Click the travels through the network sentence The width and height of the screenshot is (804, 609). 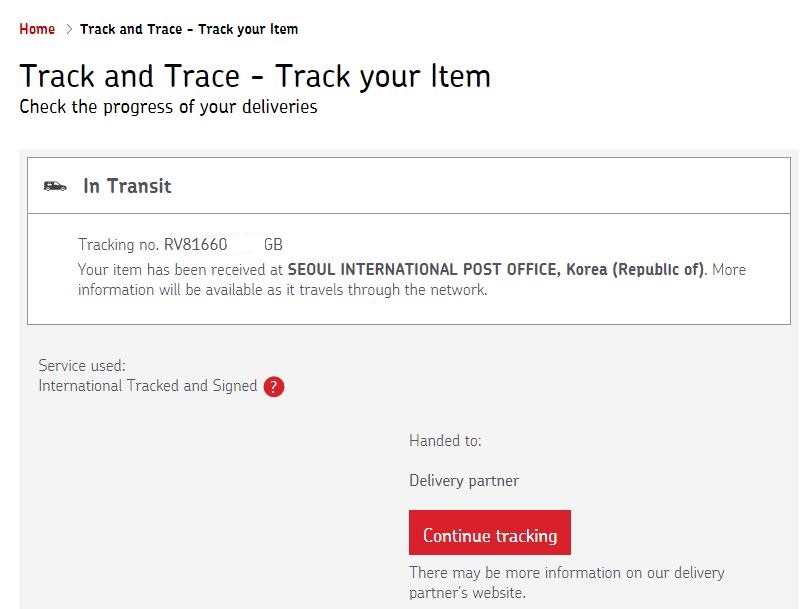tap(282, 291)
